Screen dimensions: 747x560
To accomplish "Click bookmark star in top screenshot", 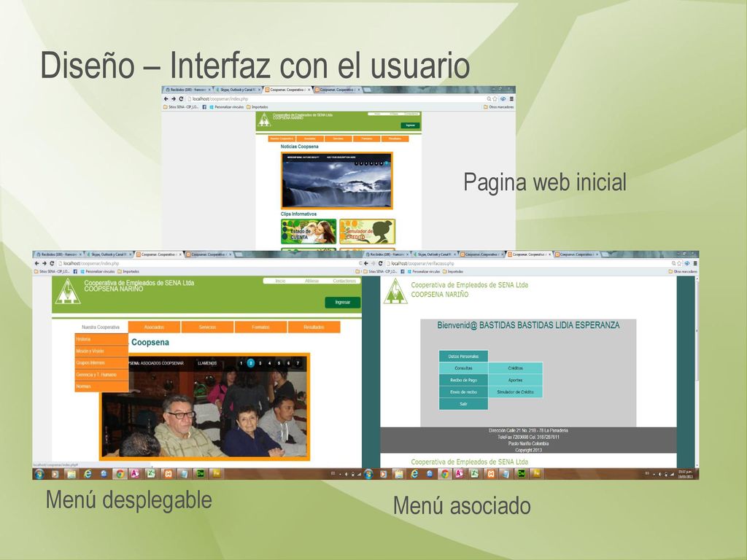I will [495, 99].
